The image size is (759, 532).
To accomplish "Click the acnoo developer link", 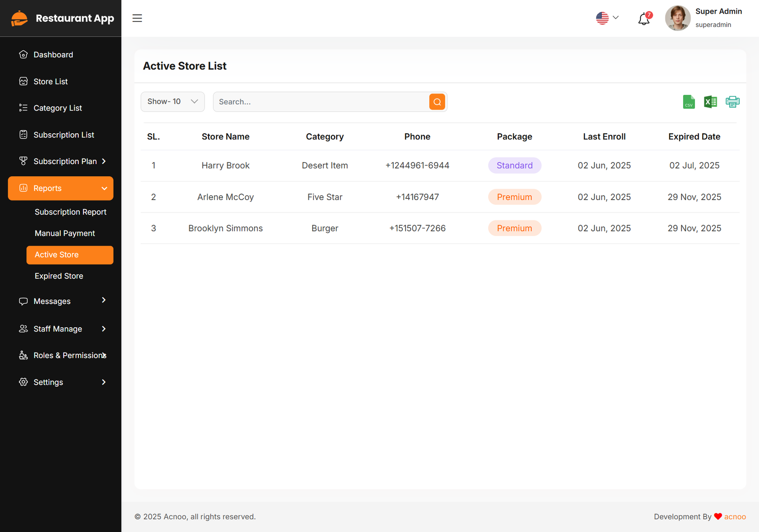I will point(735,517).
